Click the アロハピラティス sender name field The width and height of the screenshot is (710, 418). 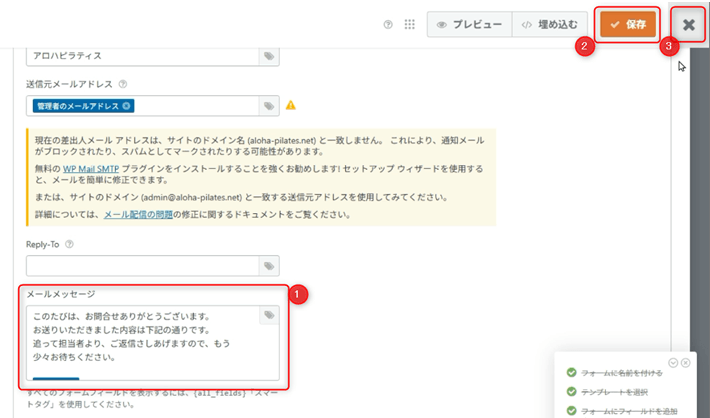tap(143, 56)
